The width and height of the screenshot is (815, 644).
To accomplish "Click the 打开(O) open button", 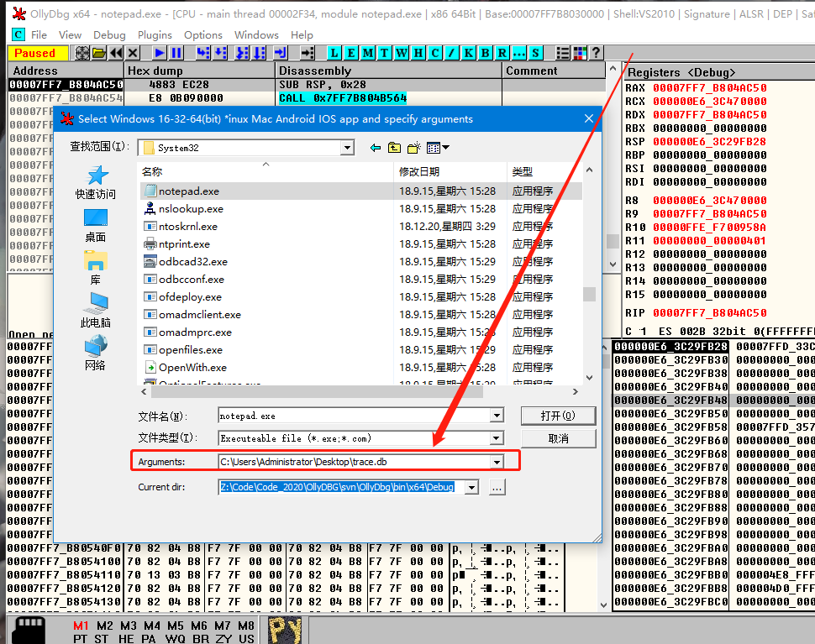I will click(x=558, y=416).
